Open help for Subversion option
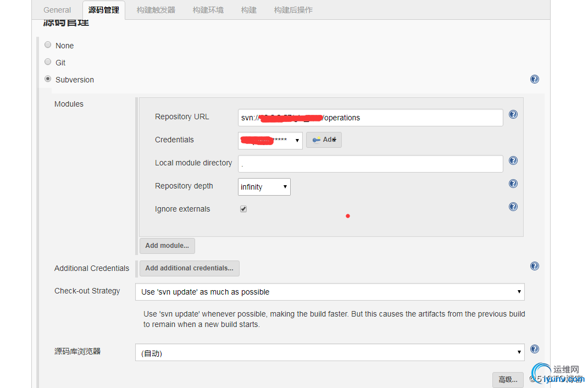The image size is (588, 388). [x=534, y=79]
